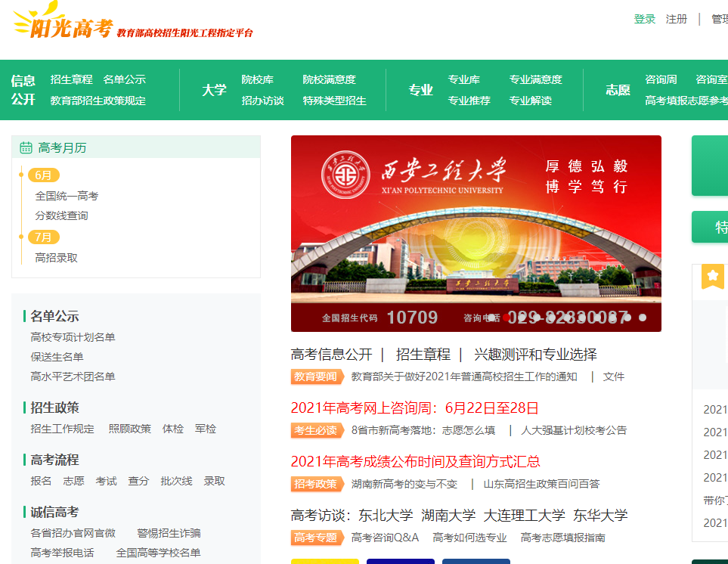Open 考试 in 高考流程
Viewport: 728px width, 564px height.
tap(106, 481)
